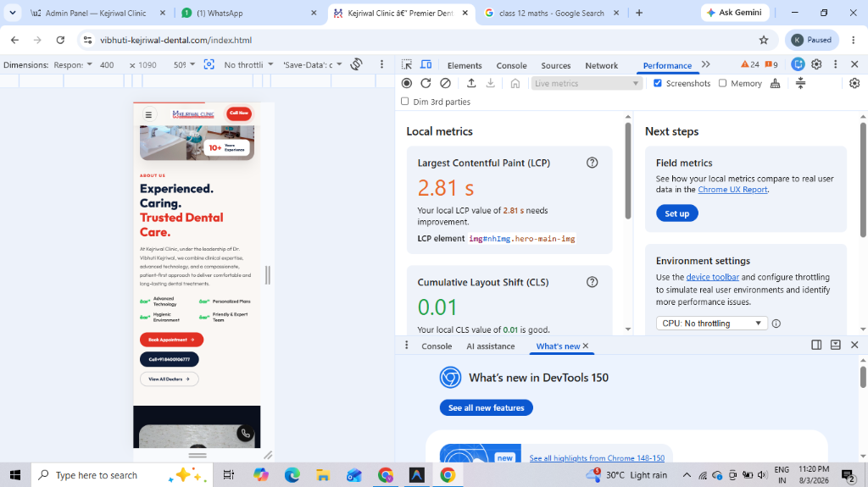868x487 pixels.
Task: Expand more DevTools tabs chevron
Action: pyautogui.click(x=706, y=64)
